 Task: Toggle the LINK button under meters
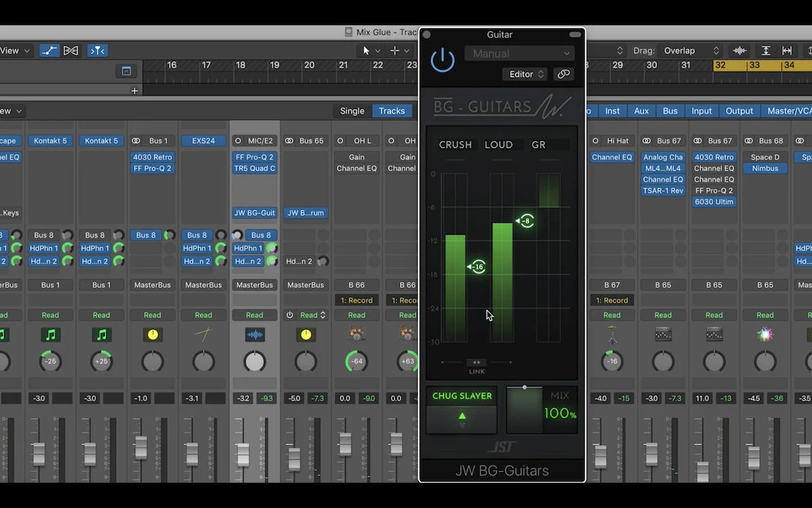pyautogui.click(x=476, y=362)
